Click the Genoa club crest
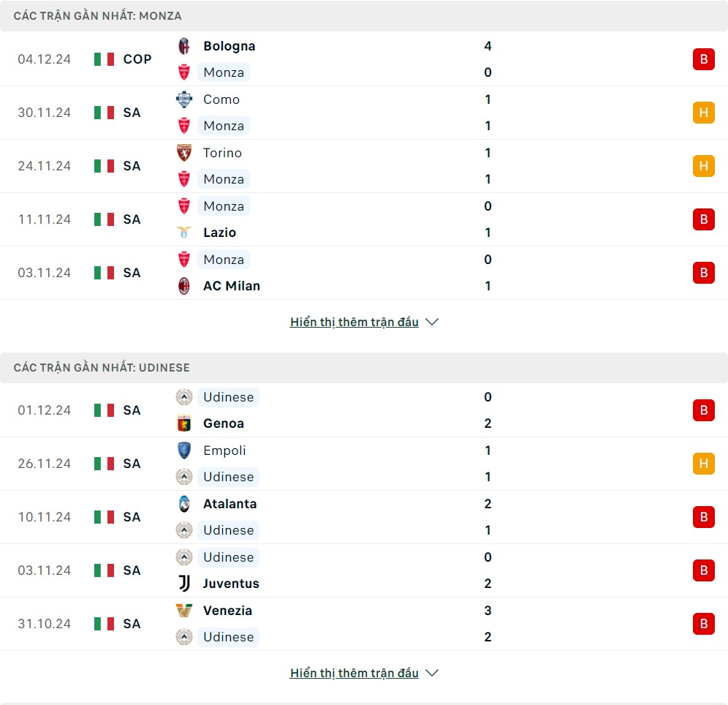728x705 pixels. coord(184,423)
